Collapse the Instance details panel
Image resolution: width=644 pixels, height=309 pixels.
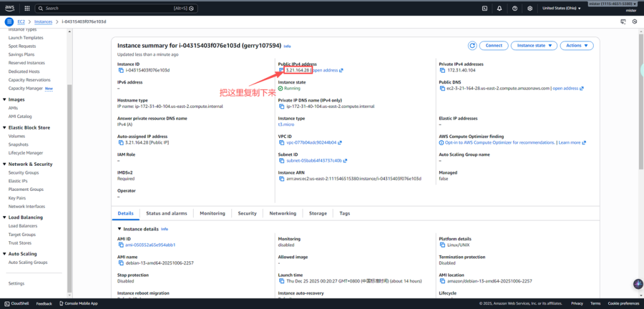point(119,229)
